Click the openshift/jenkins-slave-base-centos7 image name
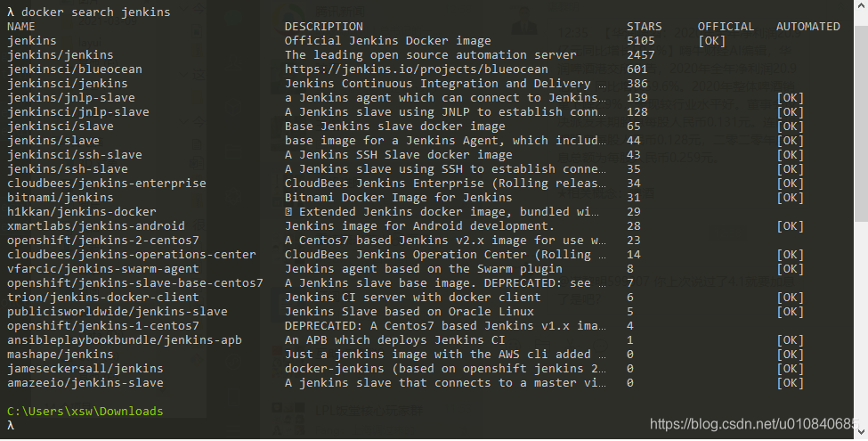This screenshot has width=868, height=441. [135, 283]
